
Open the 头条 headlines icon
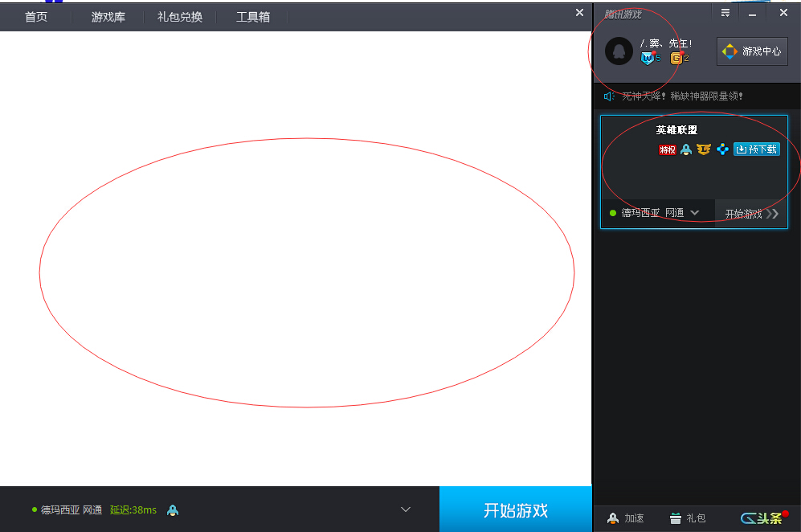[763, 518]
